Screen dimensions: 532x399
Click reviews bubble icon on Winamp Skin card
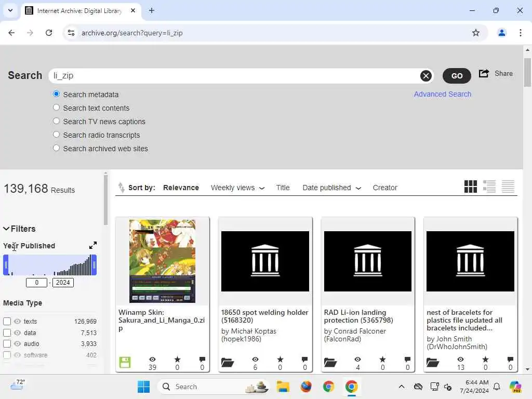(202, 360)
